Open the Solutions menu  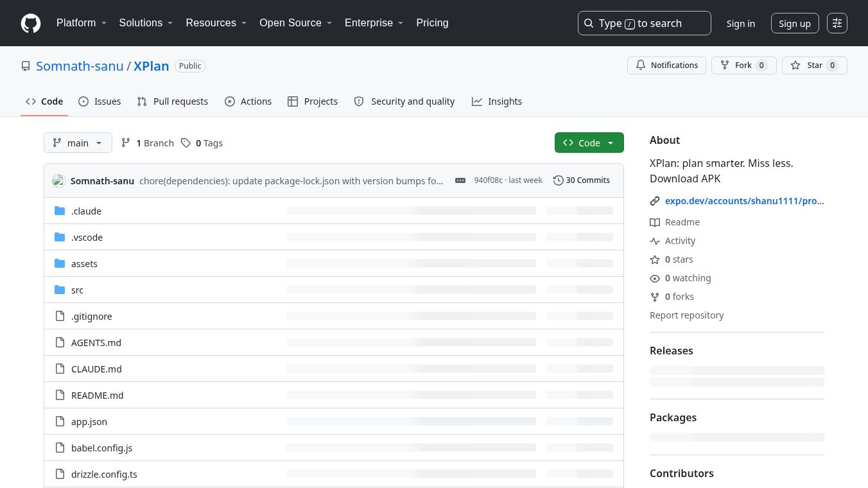(146, 23)
